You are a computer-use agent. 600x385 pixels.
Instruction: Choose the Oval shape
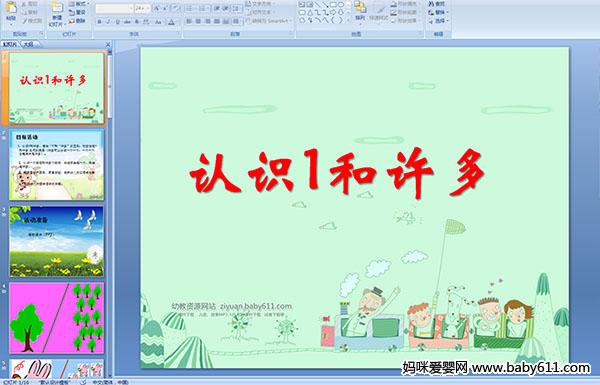tap(341, 4)
